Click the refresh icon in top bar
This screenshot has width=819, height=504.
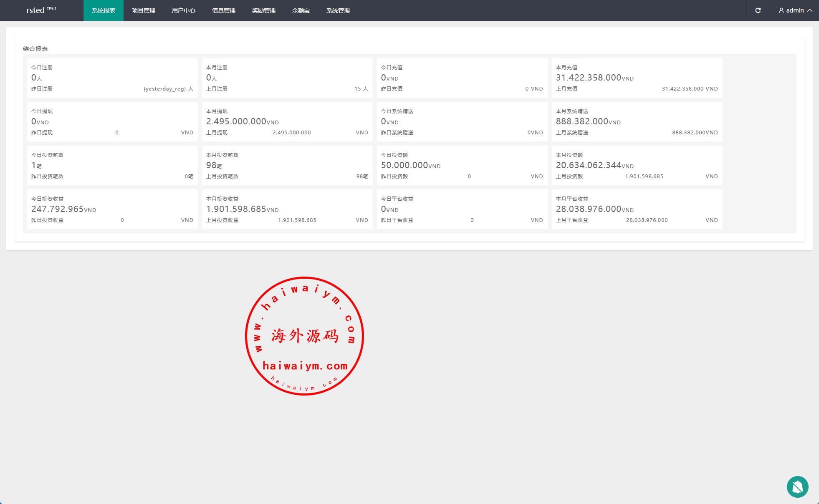point(758,10)
